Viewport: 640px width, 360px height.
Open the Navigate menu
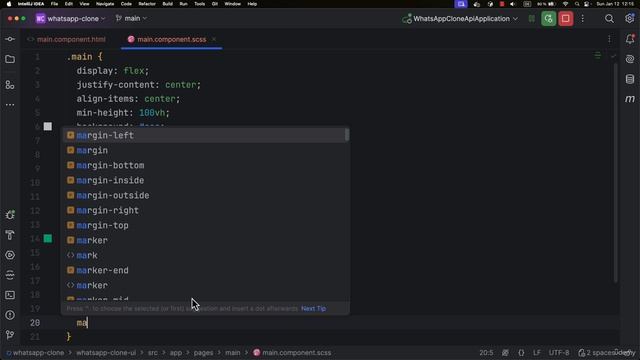coord(105,4)
